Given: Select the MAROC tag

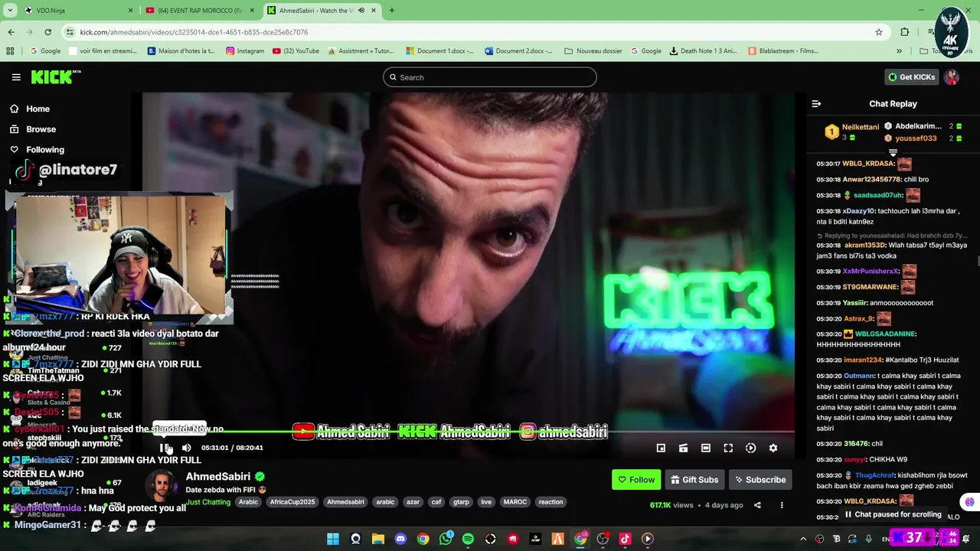Looking at the screenshot, I should (x=514, y=502).
